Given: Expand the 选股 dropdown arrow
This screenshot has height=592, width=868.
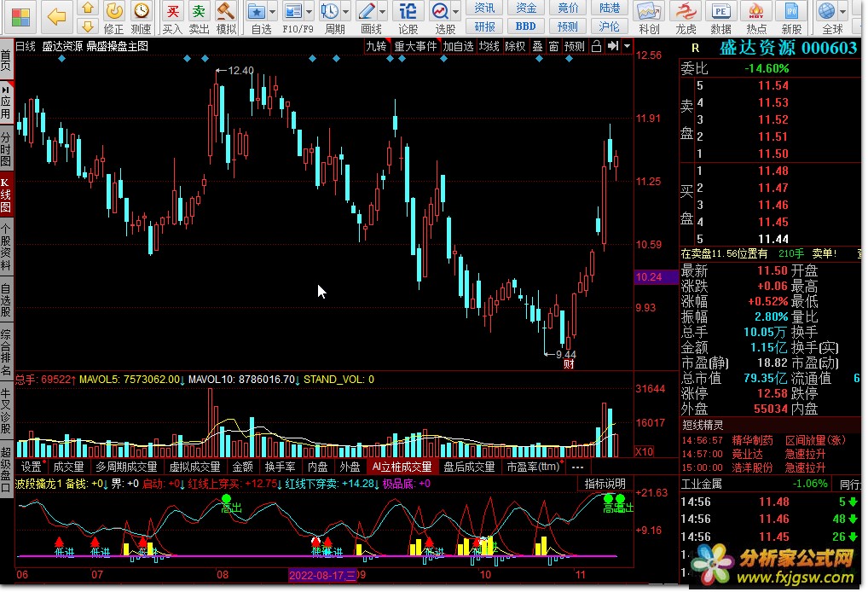Looking at the screenshot, I should [455, 11].
